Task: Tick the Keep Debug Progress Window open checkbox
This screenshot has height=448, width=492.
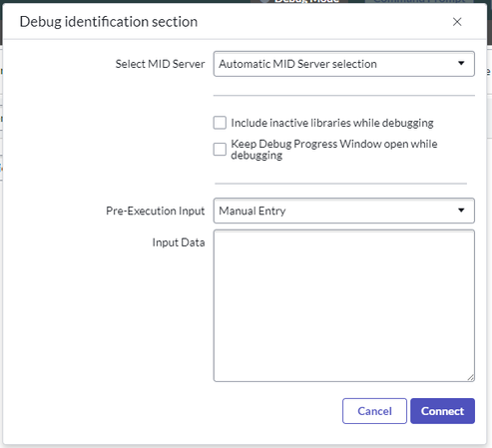Action: pyautogui.click(x=220, y=150)
